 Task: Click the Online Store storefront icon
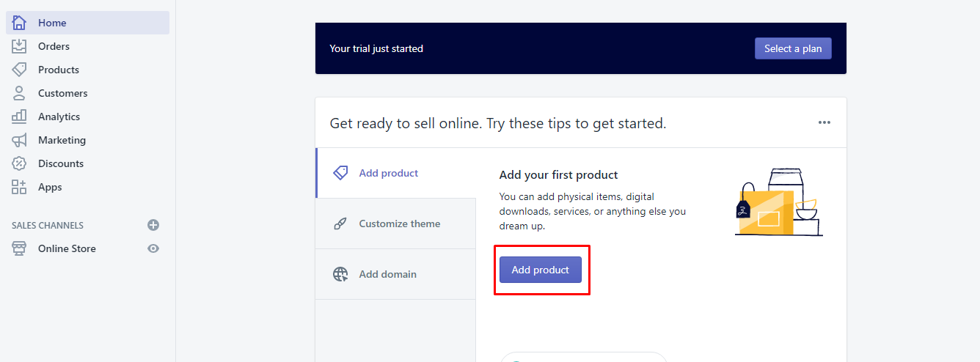pos(19,248)
